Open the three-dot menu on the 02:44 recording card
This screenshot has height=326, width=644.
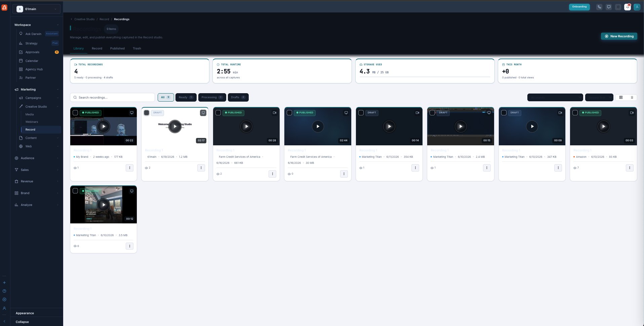point(344,174)
